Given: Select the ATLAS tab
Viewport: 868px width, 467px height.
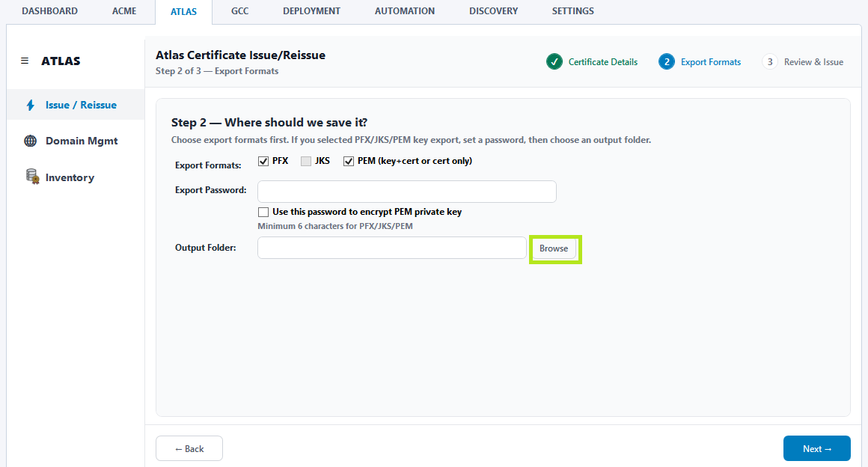Looking at the screenshot, I should click(x=183, y=12).
